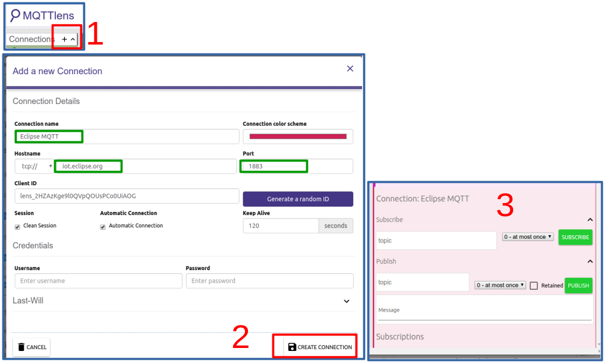Click the Add a new Connection title

pyautogui.click(x=57, y=71)
